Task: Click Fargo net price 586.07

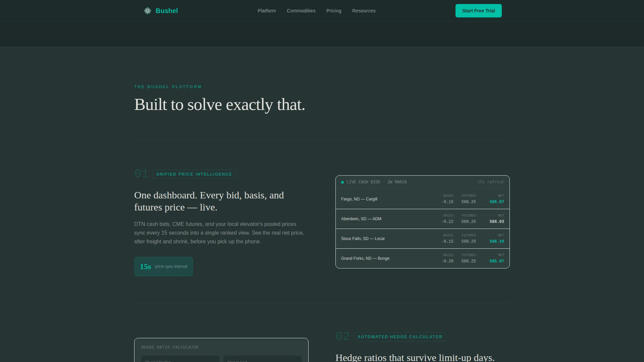Action: click(x=496, y=202)
